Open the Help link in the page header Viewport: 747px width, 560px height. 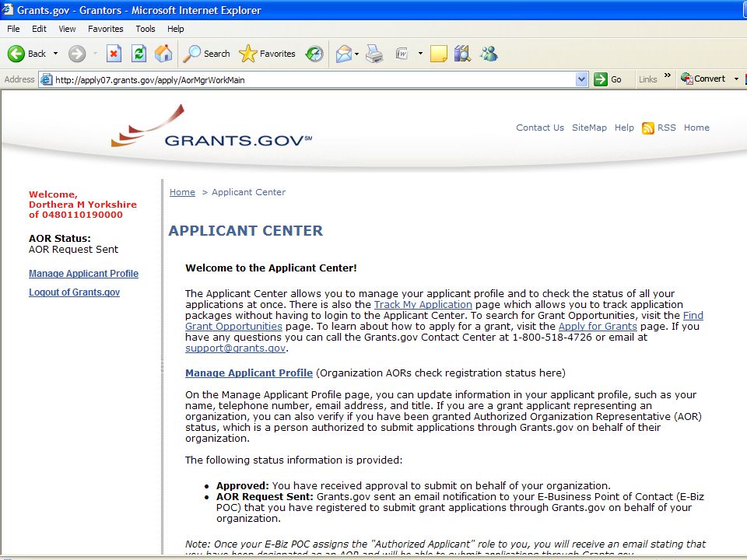pyautogui.click(x=624, y=128)
